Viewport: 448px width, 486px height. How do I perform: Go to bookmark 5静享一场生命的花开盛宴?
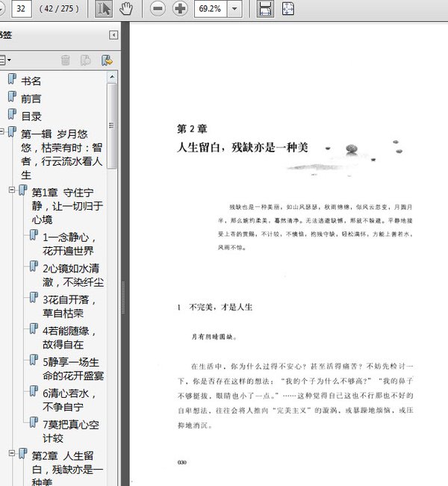[73, 369]
